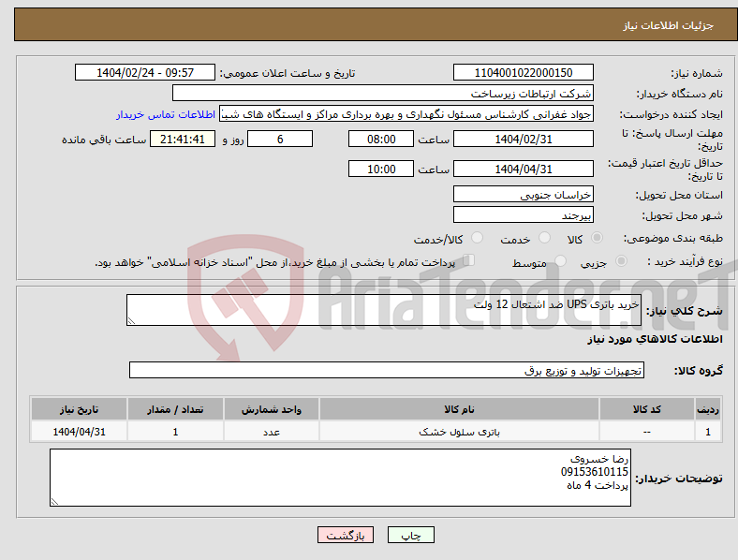Click the پرداخت 4 ماه text
The width and height of the screenshot is (738, 560).
(598, 485)
